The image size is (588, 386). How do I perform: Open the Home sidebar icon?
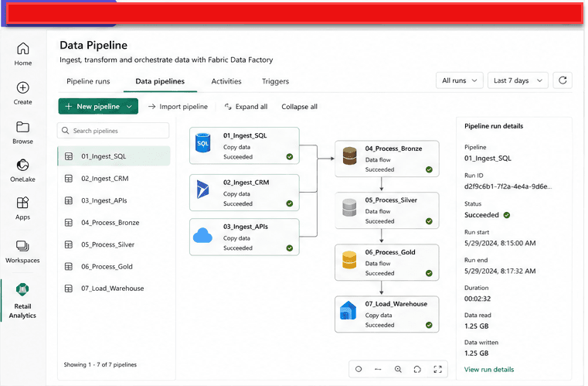click(23, 49)
